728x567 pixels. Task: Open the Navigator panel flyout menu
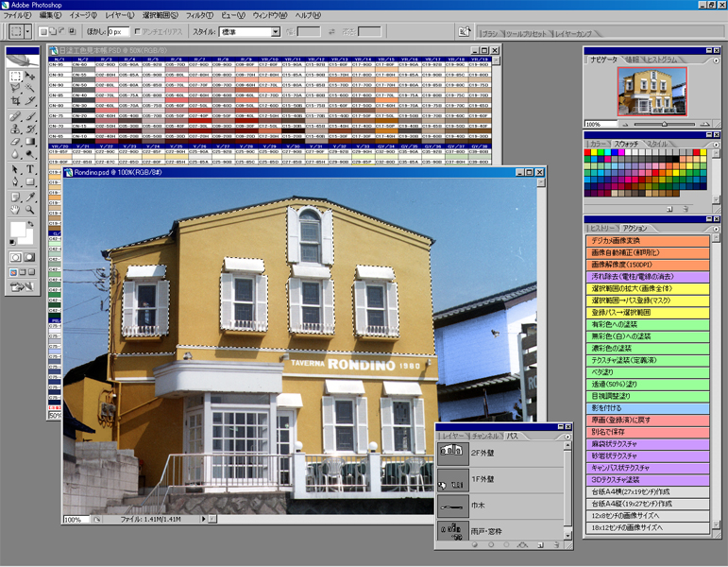pyautogui.click(x=717, y=60)
